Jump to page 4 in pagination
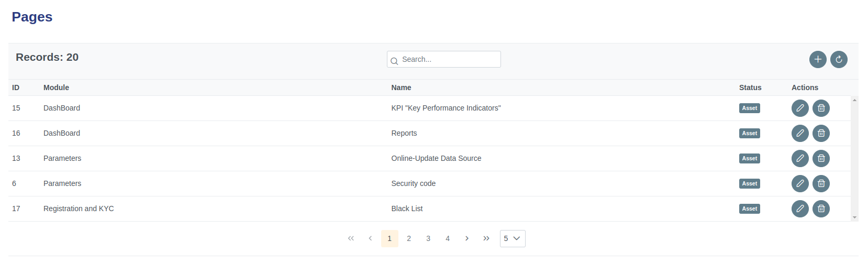This screenshot has width=868, height=263. (x=448, y=238)
